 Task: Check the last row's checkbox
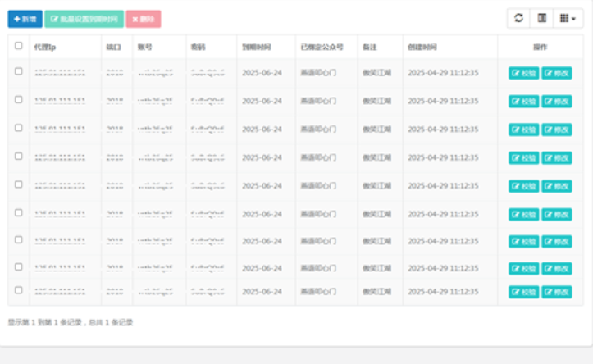coord(19,290)
